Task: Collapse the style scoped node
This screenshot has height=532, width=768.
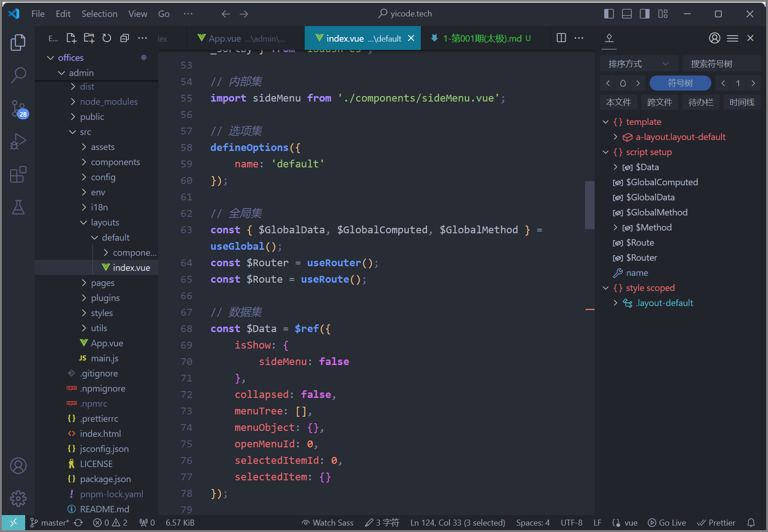Action: click(606, 288)
